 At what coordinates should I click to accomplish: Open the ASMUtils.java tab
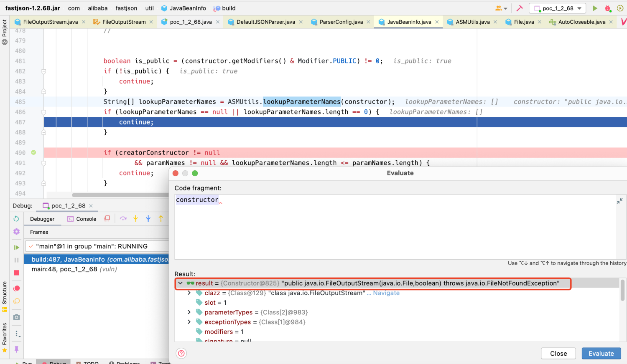pos(472,22)
